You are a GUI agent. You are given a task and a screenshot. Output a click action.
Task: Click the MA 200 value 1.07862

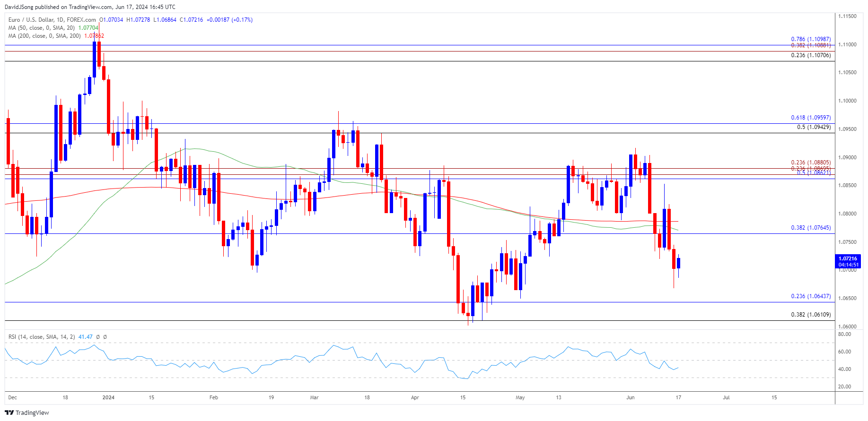pos(94,36)
